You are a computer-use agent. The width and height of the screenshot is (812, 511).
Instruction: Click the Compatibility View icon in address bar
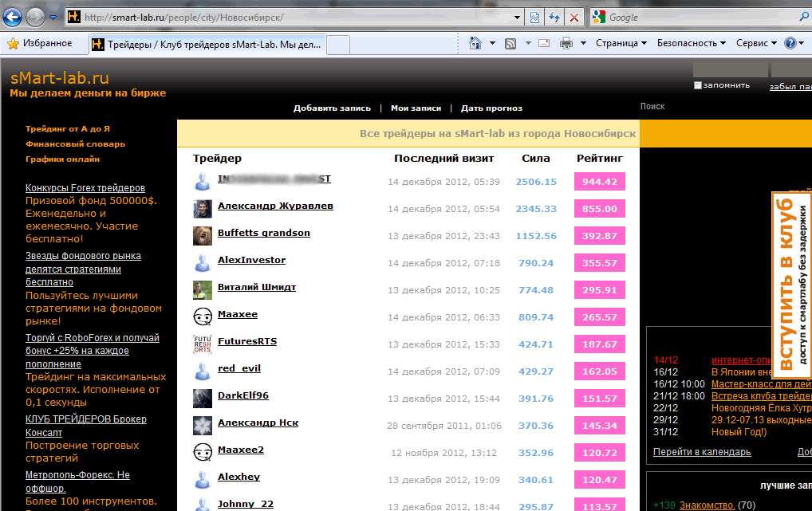535,18
